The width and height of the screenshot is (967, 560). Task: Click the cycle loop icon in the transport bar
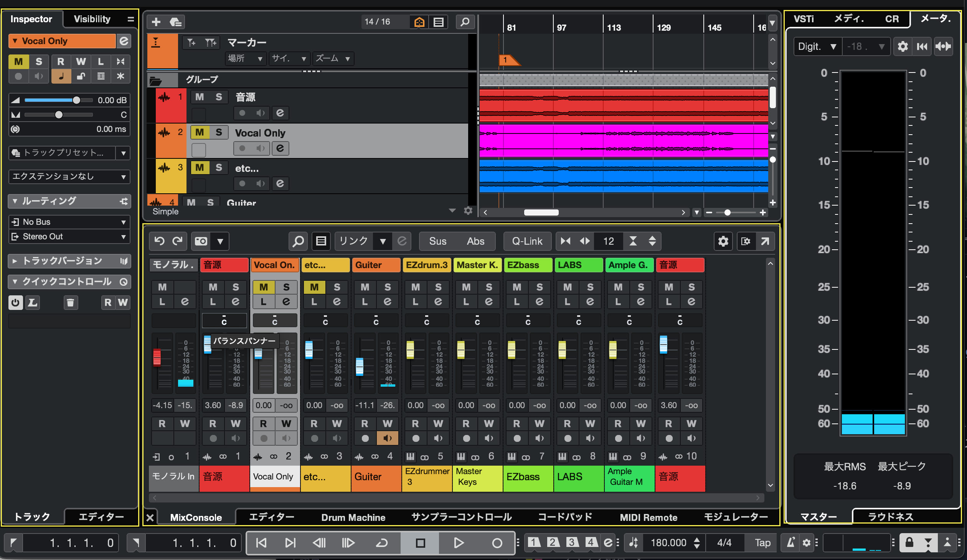(x=381, y=543)
